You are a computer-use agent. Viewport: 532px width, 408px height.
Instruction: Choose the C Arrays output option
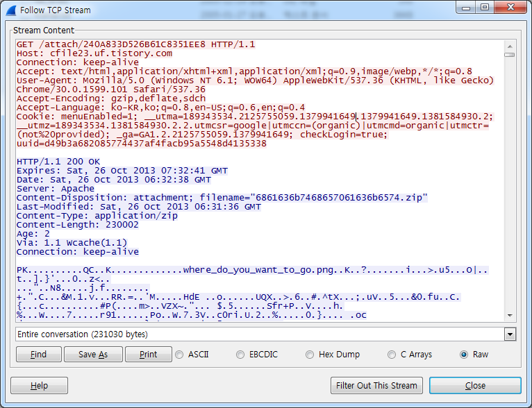point(391,355)
